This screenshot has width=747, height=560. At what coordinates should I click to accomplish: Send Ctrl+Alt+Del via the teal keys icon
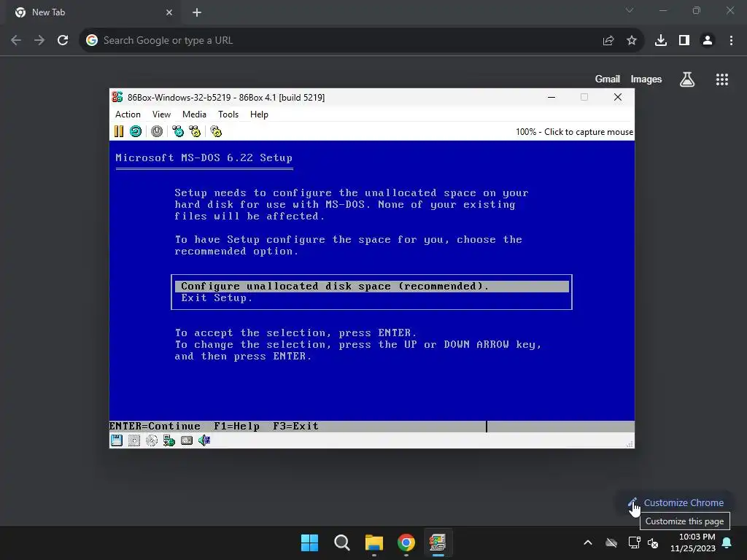pos(178,131)
